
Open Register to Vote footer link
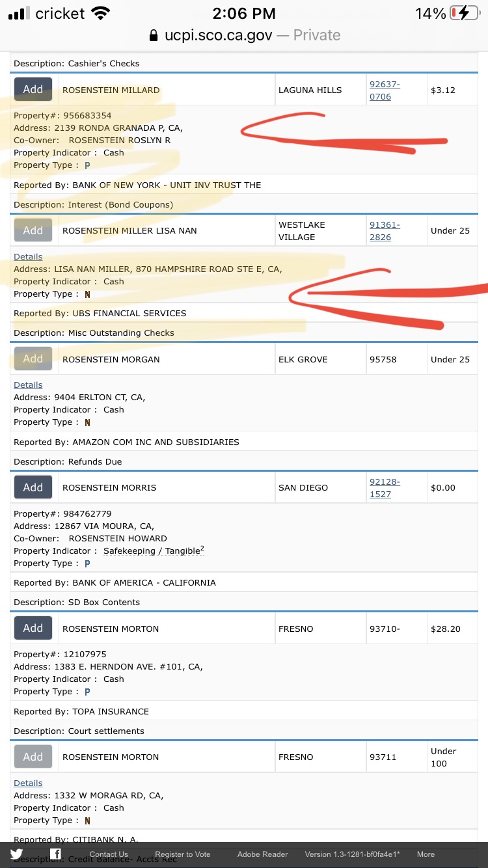(183, 854)
